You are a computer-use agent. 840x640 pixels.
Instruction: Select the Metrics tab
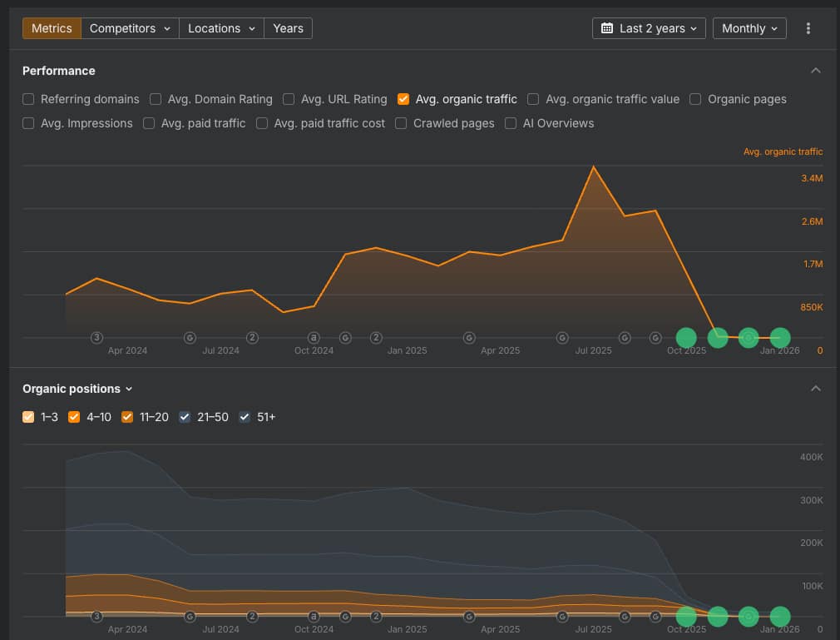(x=52, y=27)
